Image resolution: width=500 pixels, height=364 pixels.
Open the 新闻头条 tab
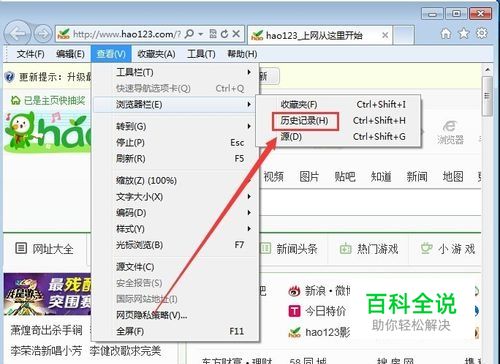(x=288, y=249)
